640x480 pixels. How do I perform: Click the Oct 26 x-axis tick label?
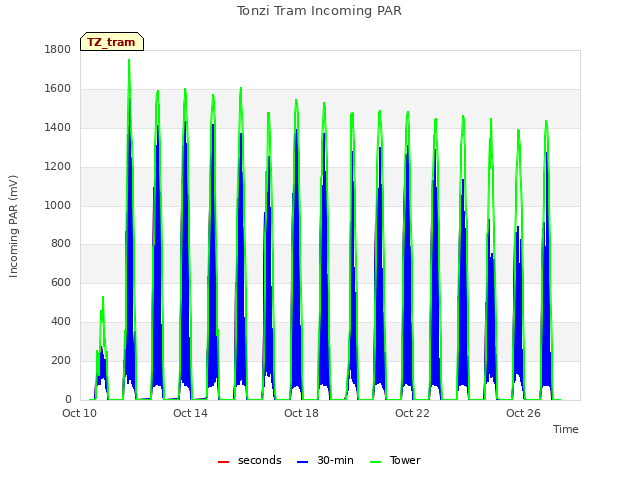(523, 413)
